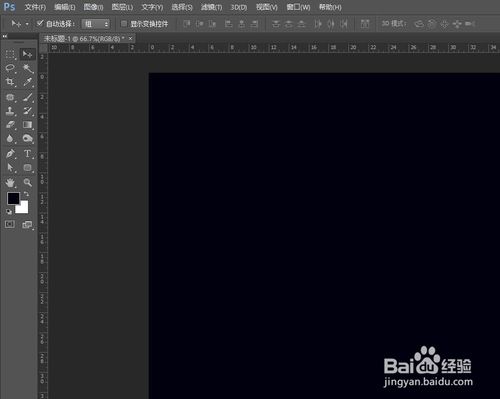Image resolution: width=500 pixels, height=399 pixels.
Task: Change the screen mode
Action: (x=27, y=225)
